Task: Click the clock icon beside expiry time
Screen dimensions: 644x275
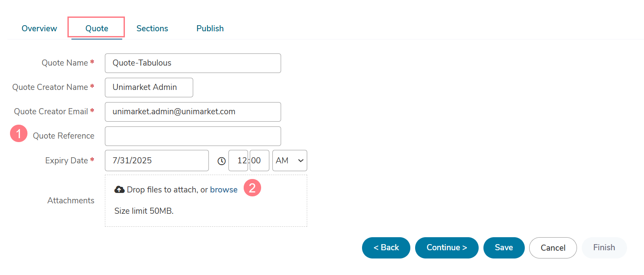Action: 221,161
